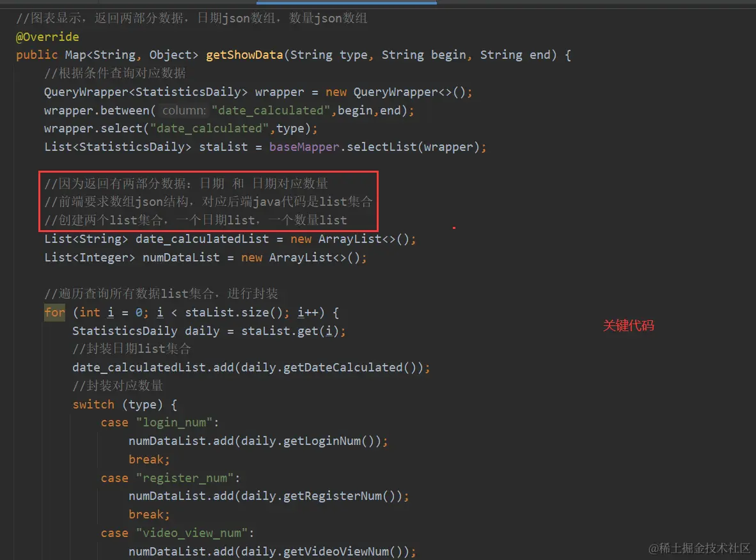Screen dimensions: 756x560
Task: Click the getRegisterNum() call
Action: click(x=339, y=496)
